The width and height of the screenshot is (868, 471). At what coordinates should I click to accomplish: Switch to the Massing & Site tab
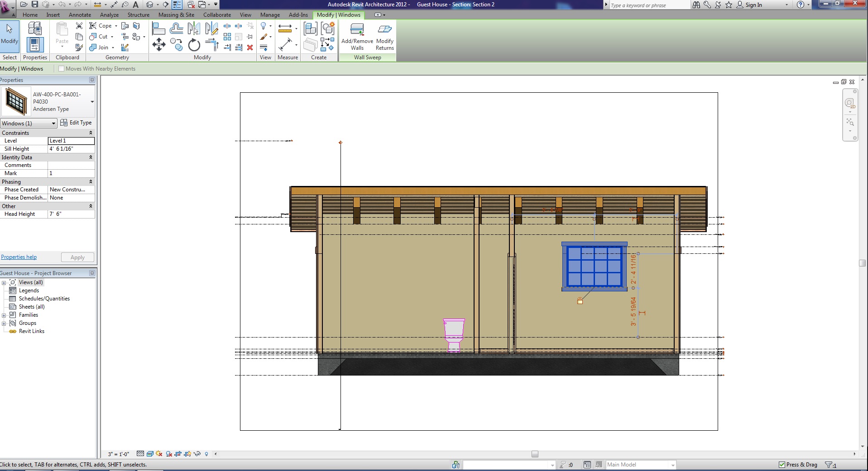pyautogui.click(x=176, y=15)
